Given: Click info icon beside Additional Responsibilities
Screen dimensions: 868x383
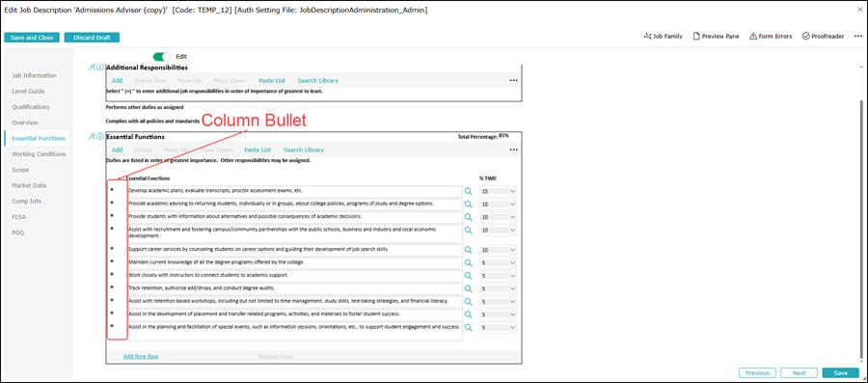Looking at the screenshot, I should pyautogui.click(x=100, y=67).
